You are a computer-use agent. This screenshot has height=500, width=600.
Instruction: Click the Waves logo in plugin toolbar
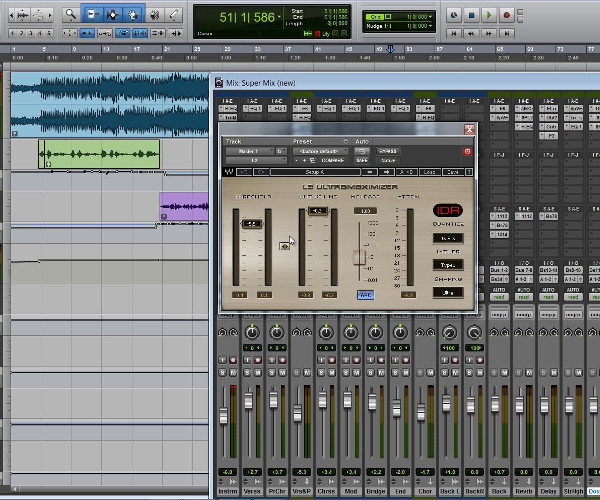(228, 172)
